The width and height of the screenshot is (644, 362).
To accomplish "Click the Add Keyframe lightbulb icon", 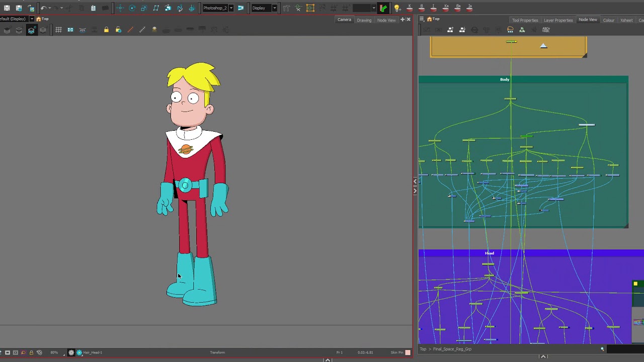I will pyautogui.click(x=397, y=8).
